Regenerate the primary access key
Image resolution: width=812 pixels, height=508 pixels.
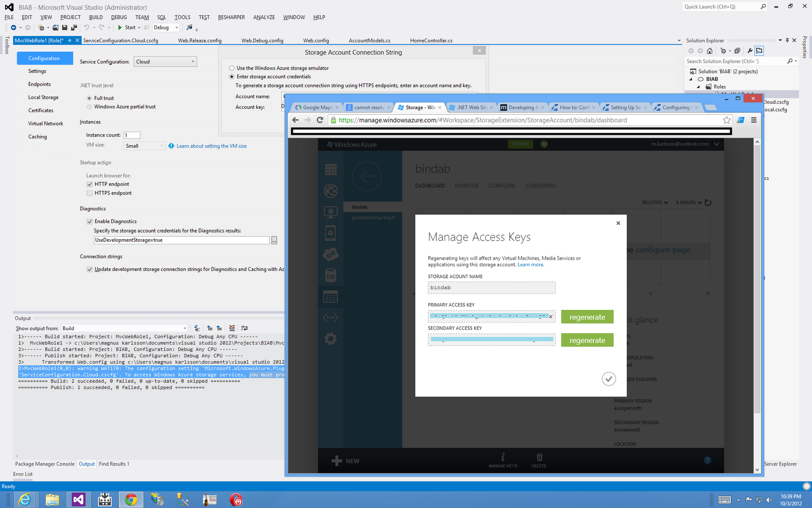(587, 317)
